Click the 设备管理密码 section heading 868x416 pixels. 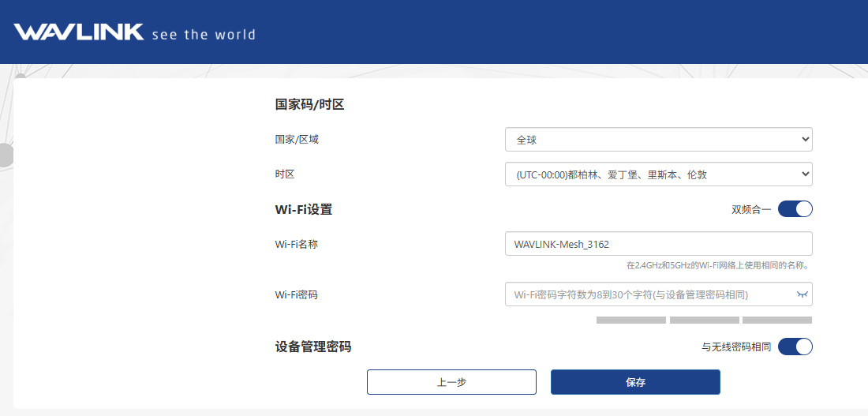pos(312,347)
